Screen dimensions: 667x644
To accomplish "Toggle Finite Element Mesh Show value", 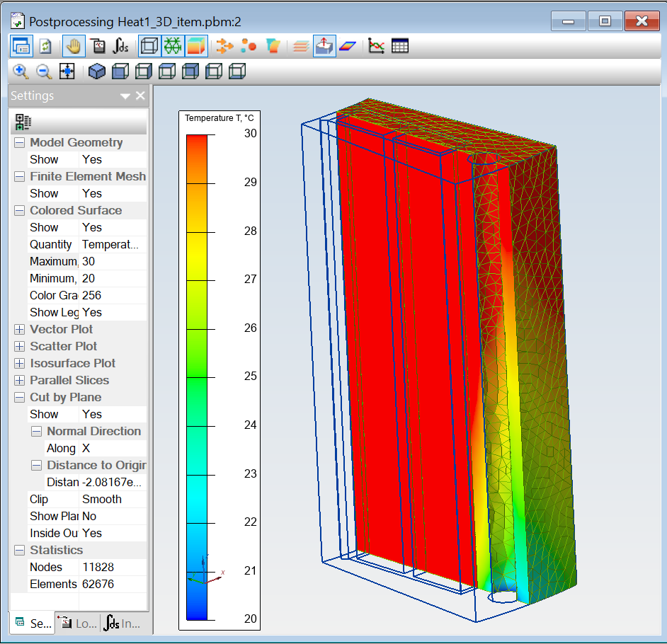I will pyautogui.click(x=113, y=193).
